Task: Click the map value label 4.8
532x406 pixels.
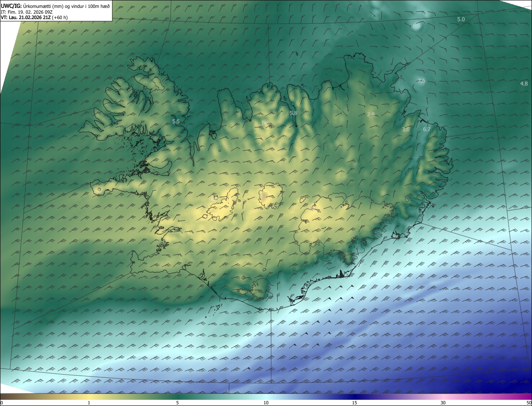Action: click(524, 83)
